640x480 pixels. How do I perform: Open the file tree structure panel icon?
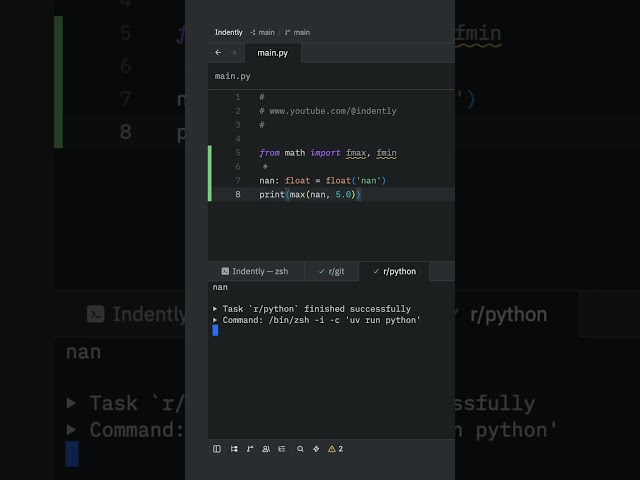(x=234, y=449)
